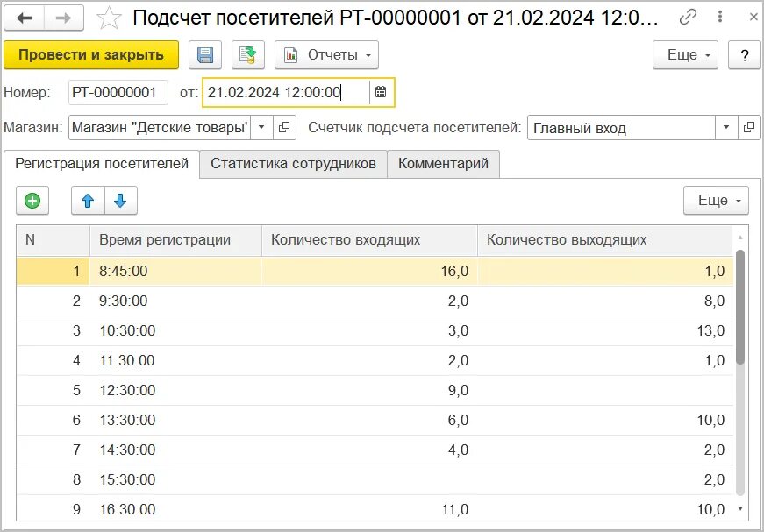Screen dimensions: 764x532
Task: Expand the visitor counter dropdown arrow
Action: tap(726, 128)
